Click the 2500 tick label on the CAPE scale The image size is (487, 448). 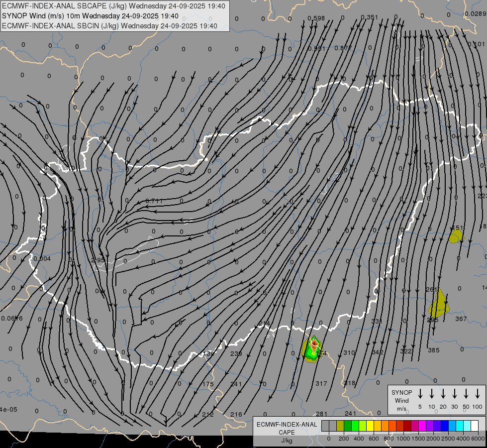[x=448, y=439]
